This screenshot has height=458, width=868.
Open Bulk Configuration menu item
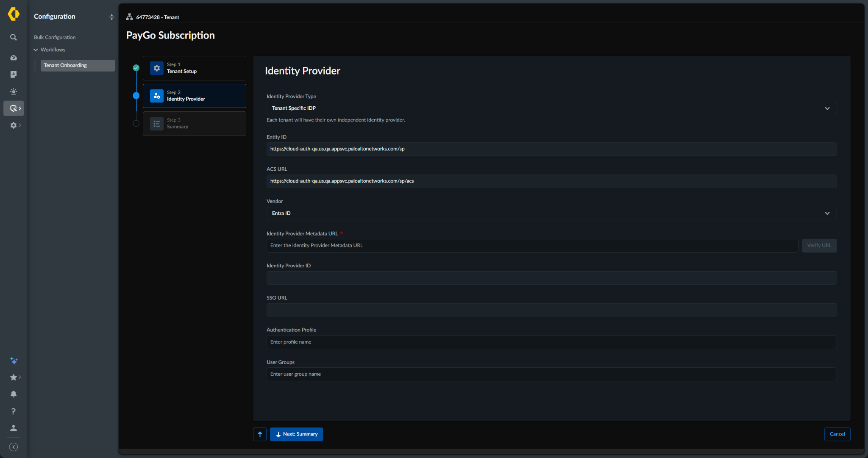[55, 37]
